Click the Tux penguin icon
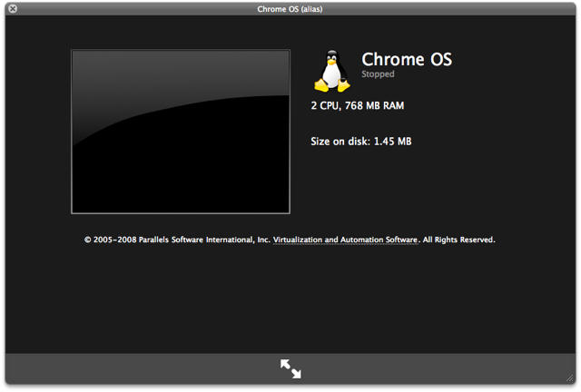This screenshot has width=581, height=392. click(x=332, y=70)
